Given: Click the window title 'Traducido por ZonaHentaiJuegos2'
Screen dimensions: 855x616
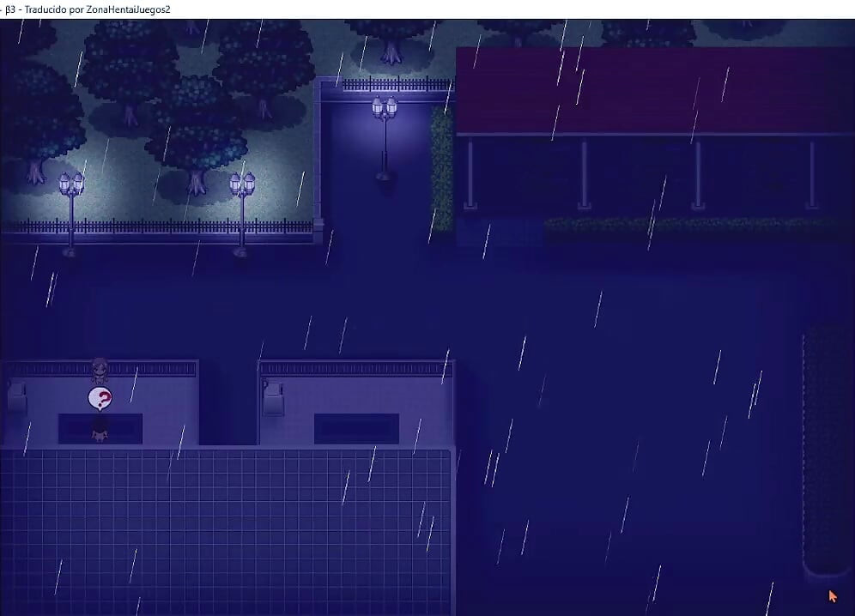Looking at the screenshot, I should coord(98,9).
